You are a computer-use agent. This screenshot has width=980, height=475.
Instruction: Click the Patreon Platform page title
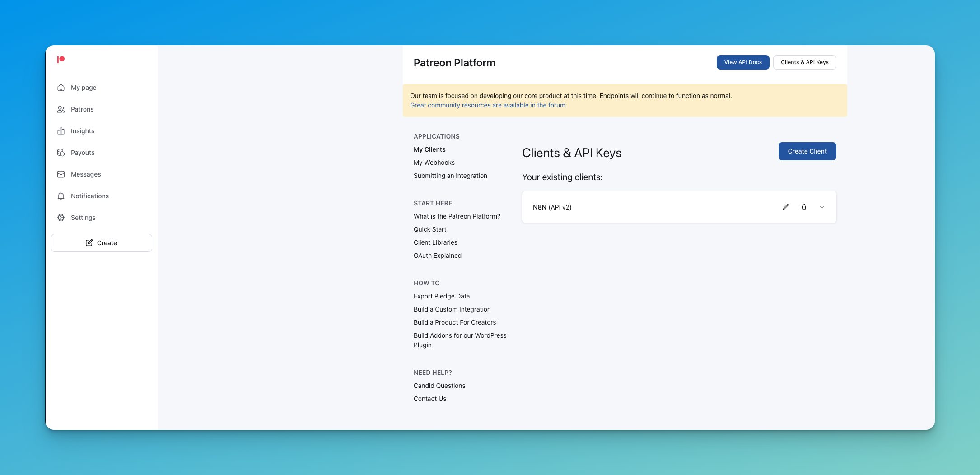coord(454,63)
